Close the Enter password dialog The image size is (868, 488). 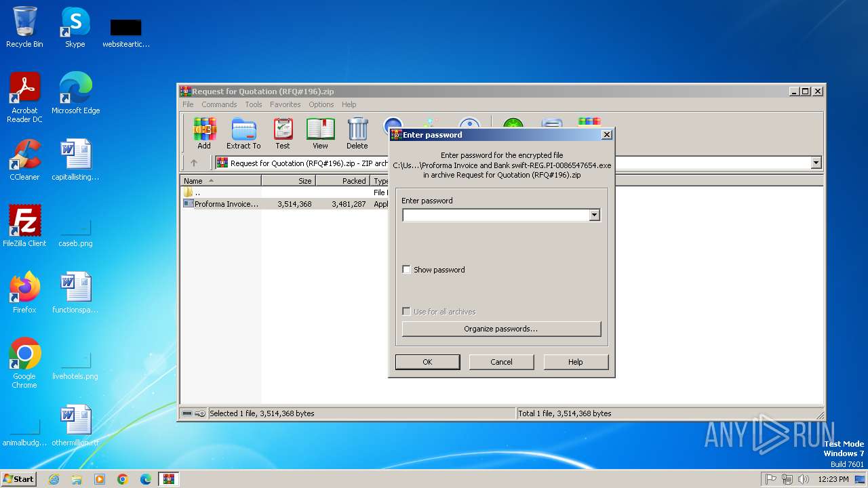click(607, 135)
